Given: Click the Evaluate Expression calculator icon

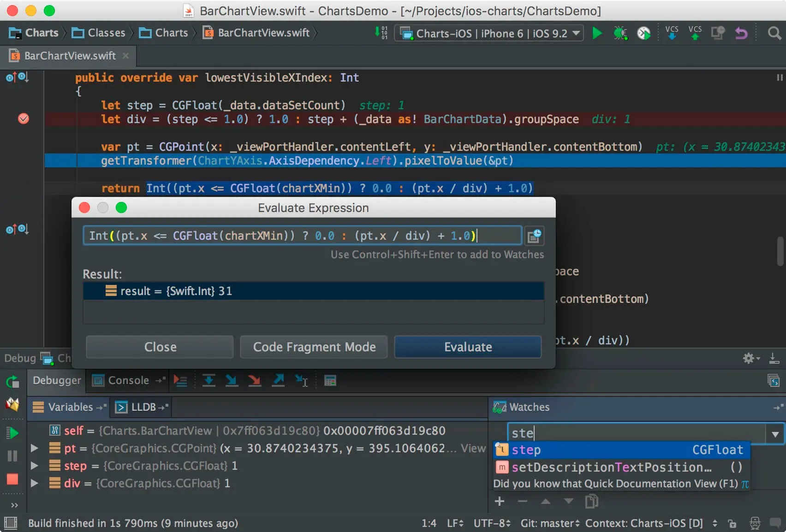Looking at the screenshot, I should pos(330,381).
